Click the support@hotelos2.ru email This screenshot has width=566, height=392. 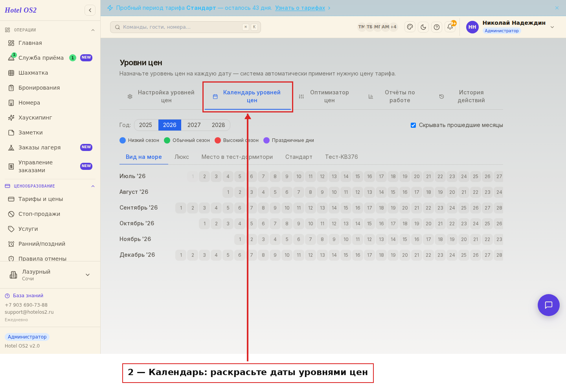point(29,312)
